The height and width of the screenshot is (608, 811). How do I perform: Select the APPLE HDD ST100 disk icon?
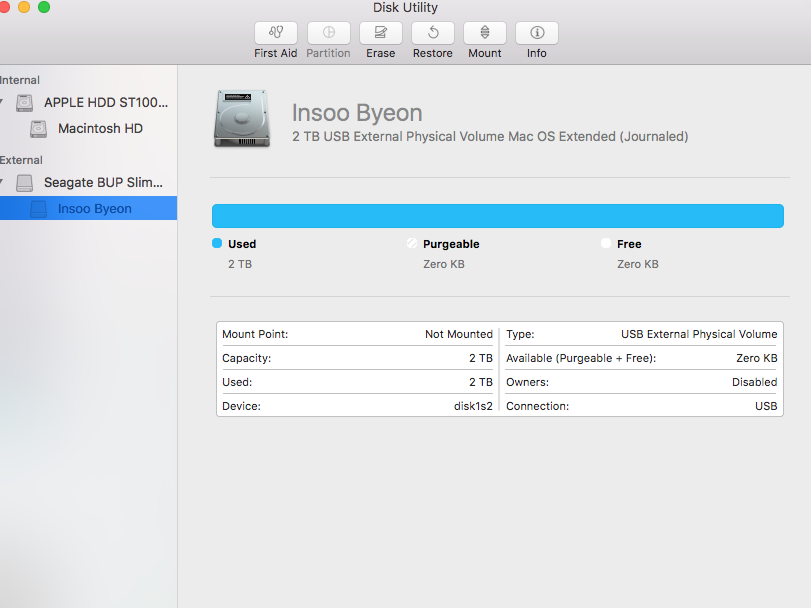coord(24,103)
